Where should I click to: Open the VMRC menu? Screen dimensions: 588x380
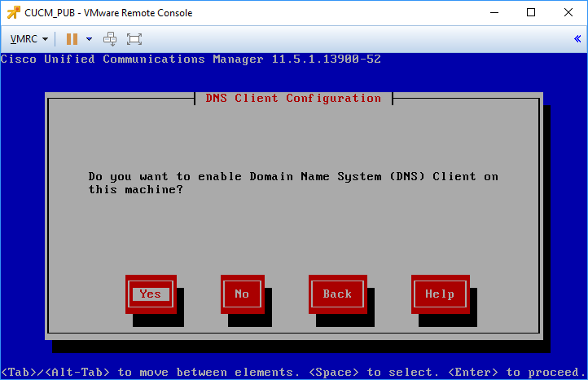click(29, 39)
